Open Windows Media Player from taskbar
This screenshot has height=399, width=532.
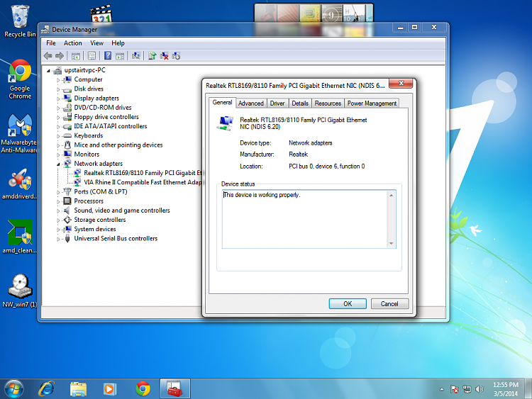pos(109,389)
